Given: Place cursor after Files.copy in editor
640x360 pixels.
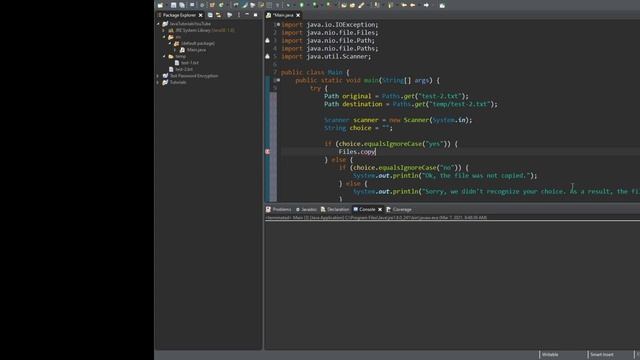Looking at the screenshot, I should click(375, 152).
